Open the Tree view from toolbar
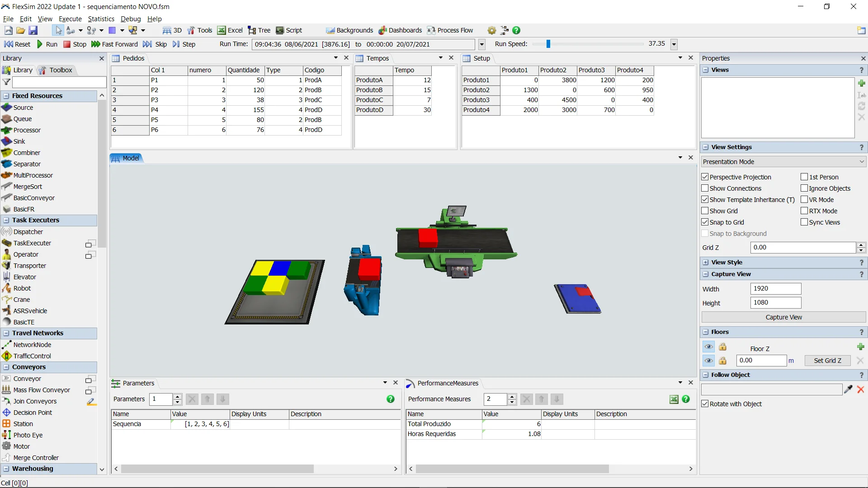The image size is (868, 488). (259, 30)
